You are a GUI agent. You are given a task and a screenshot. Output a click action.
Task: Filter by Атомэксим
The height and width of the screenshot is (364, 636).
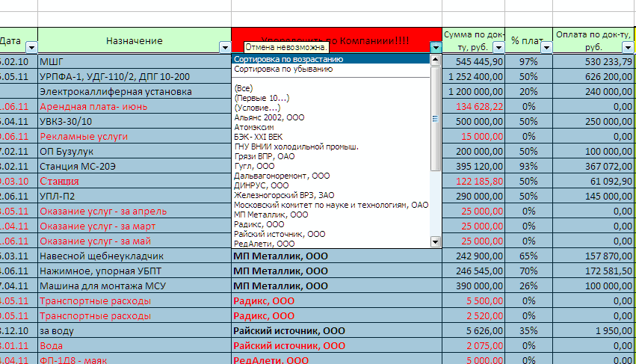(331, 127)
